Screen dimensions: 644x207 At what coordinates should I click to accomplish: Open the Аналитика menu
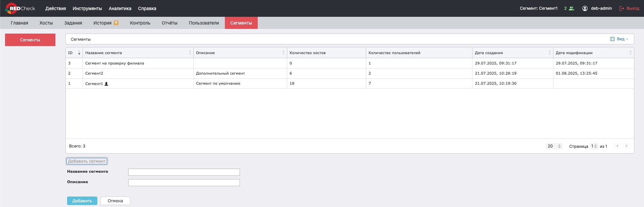[x=120, y=8]
